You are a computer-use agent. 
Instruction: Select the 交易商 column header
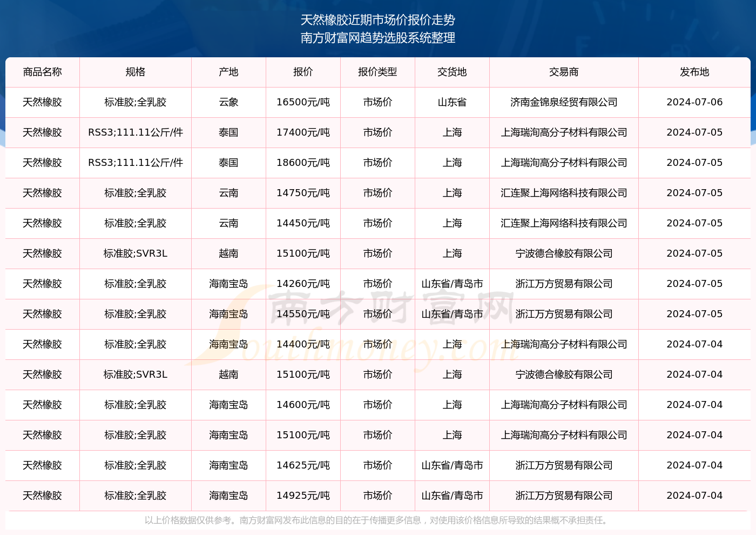coord(564,72)
